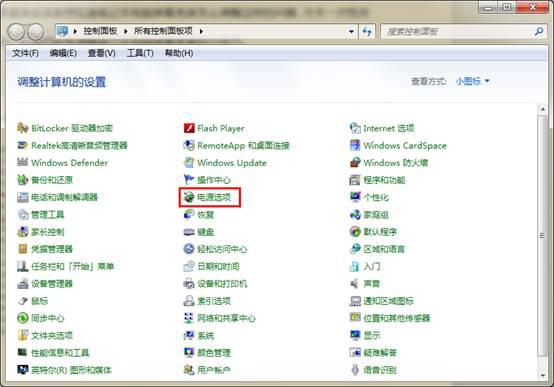Viewport: 554px width, 387px height.
Task: Open the 工具(T) menu
Action: [x=140, y=53]
